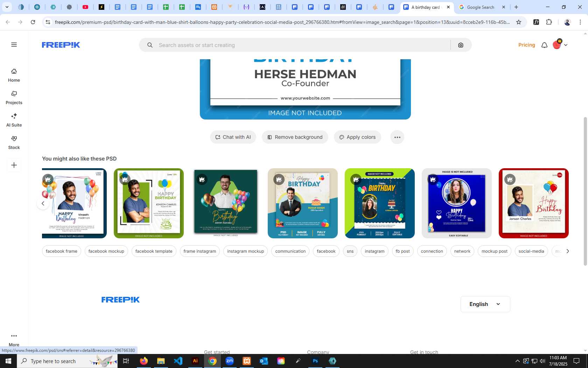588x368 pixels.
Task: Show more tags with the right chevron
Action: click(x=567, y=251)
